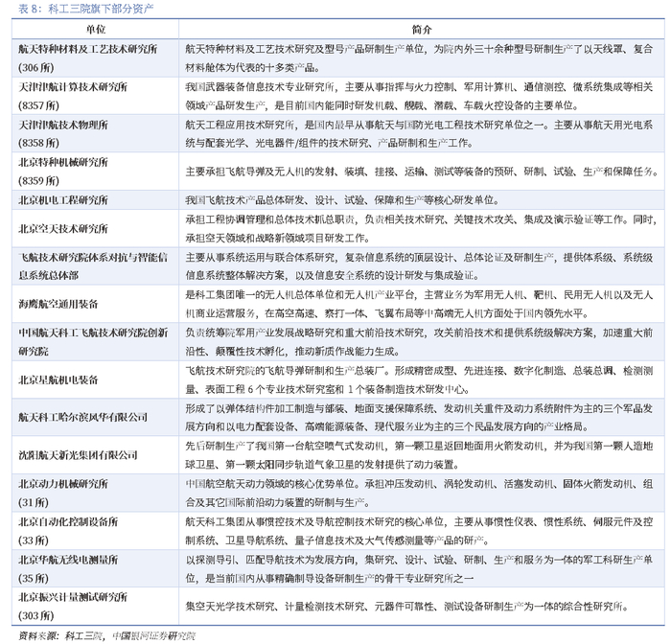The width and height of the screenshot is (671, 644).
Task: Select the 飞航技术研究院体系对抗与智能信息系统总体部 cell
Action: tap(95, 266)
